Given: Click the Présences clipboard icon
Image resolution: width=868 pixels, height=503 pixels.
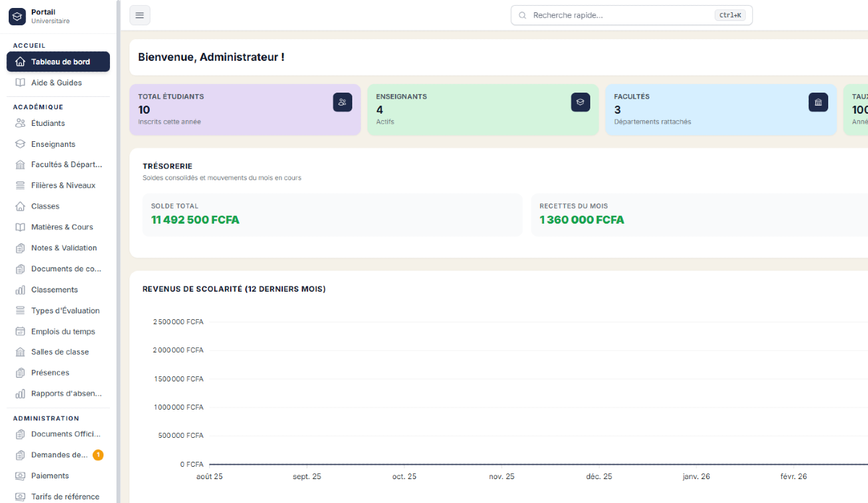Looking at the screenshot, I should point(20,373).
